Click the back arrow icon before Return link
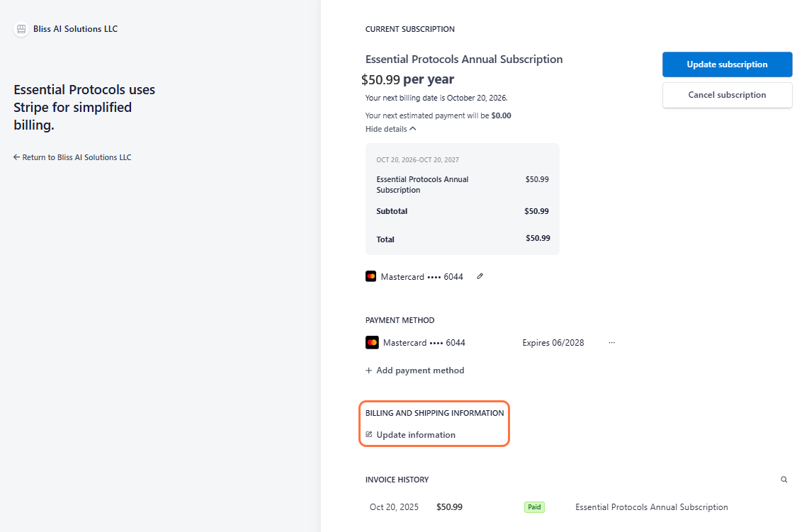This screenshot has height=532, width=809. (16, 157)
